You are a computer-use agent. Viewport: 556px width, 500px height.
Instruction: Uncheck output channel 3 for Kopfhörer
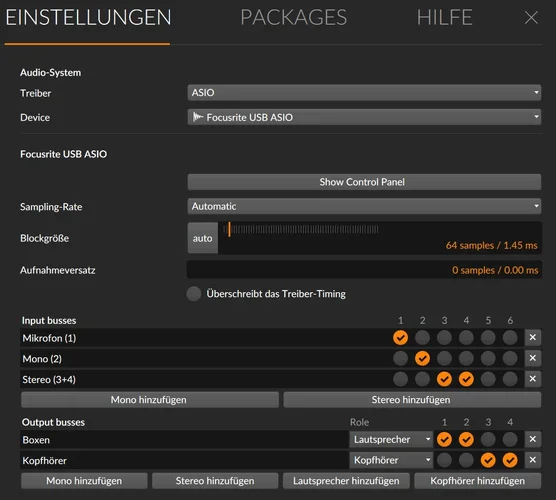(x=488, y=460)
